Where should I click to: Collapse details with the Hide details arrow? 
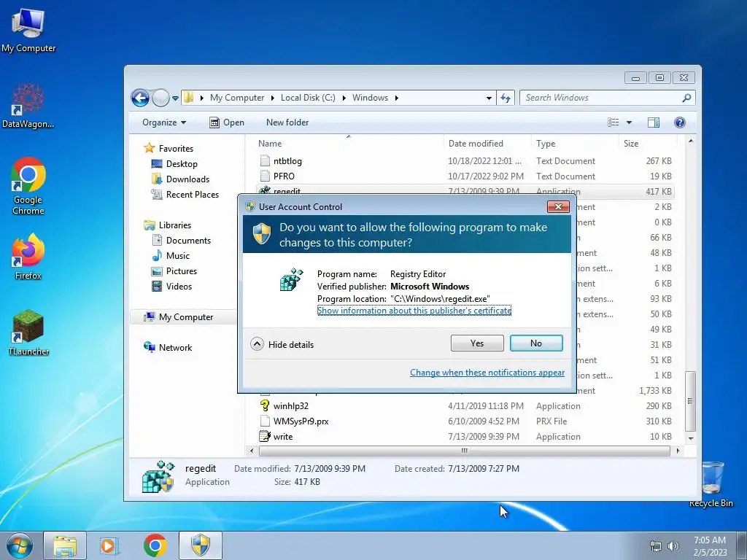click(x=257, y=344)
